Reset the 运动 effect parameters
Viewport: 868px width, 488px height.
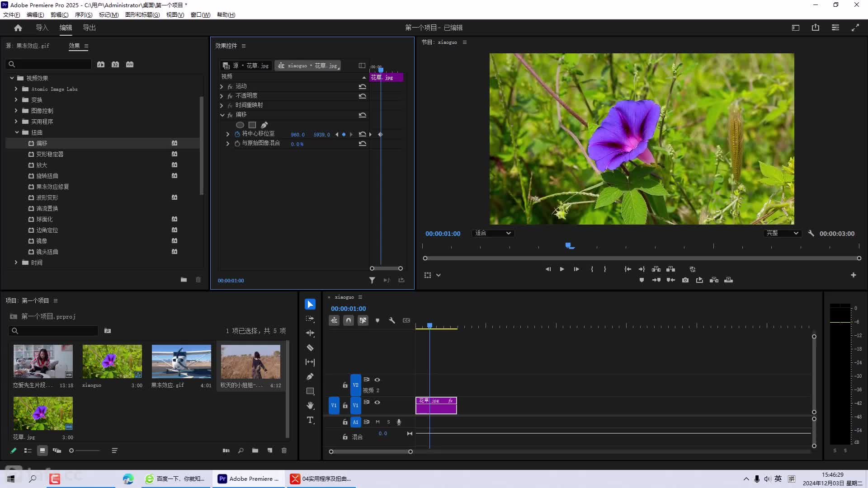click(363, 86)
